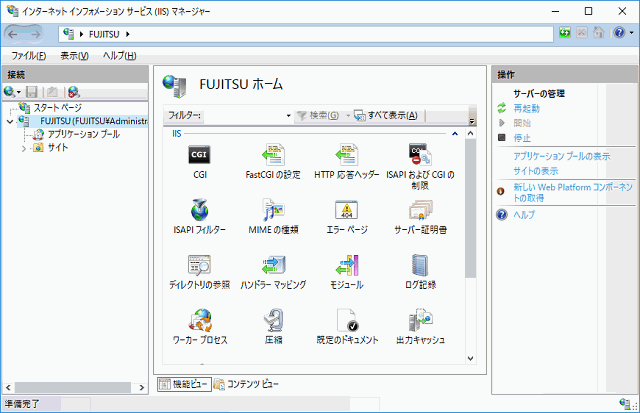Viewport: 640px width, 413px height.
Task: Click FUJITSU in the address breadcrumb
Action: pyautogui.click(x=104, y=34)
